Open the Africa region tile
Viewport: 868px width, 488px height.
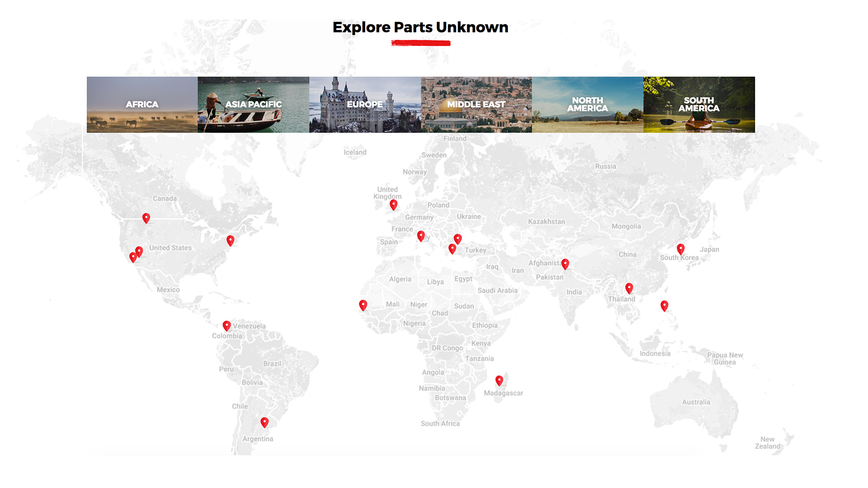tap(142, 105)
